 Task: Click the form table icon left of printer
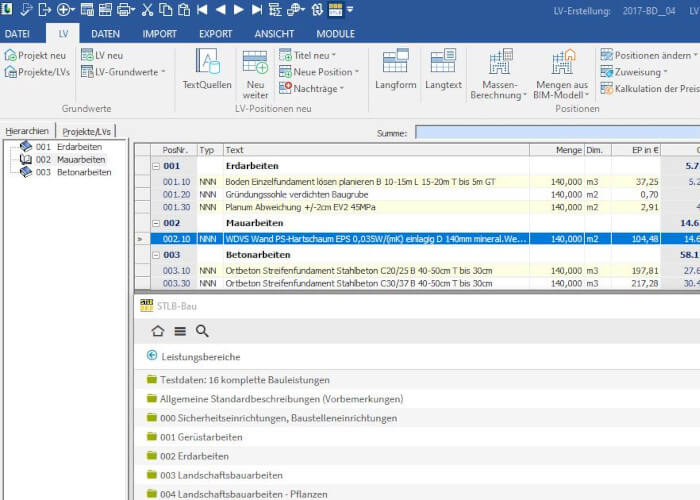pos(105,9)
